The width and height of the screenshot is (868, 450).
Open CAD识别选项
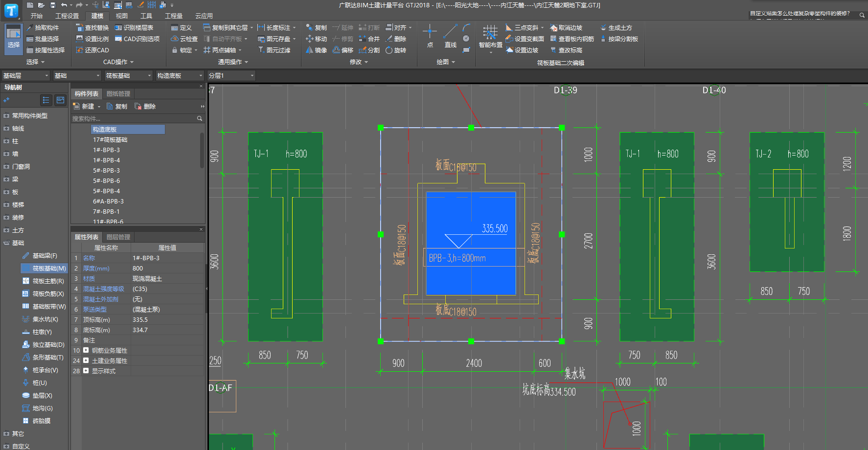137,39
